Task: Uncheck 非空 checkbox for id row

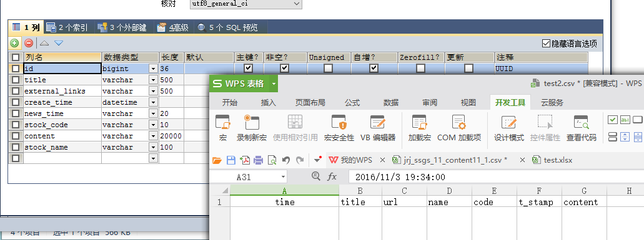Action: click(x=284, y=69)
